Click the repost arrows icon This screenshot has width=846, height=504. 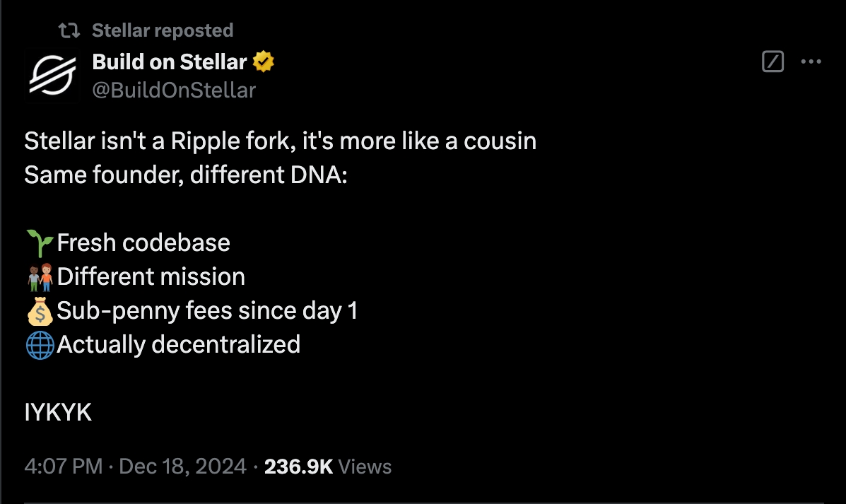71,30
